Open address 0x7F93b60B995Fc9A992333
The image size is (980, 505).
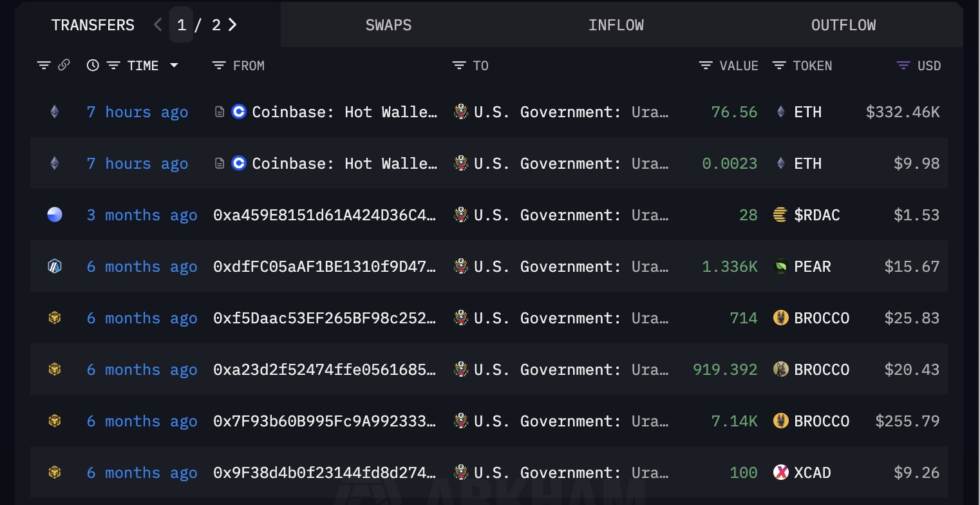[x=325, y=421]
